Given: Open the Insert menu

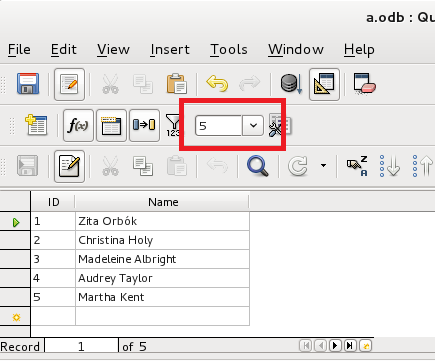Looking at the screenshot, I should pyautogui.click(x=170, y=49).
